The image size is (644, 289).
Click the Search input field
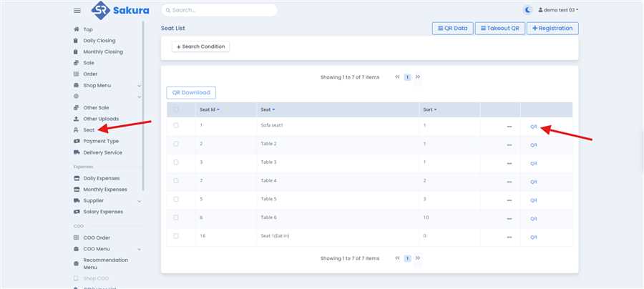(x=219, y=10)
